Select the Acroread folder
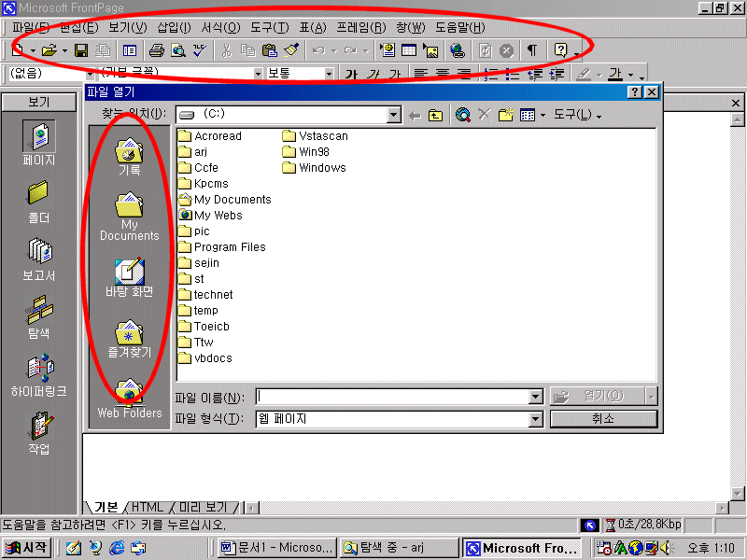 pos(210,136)
